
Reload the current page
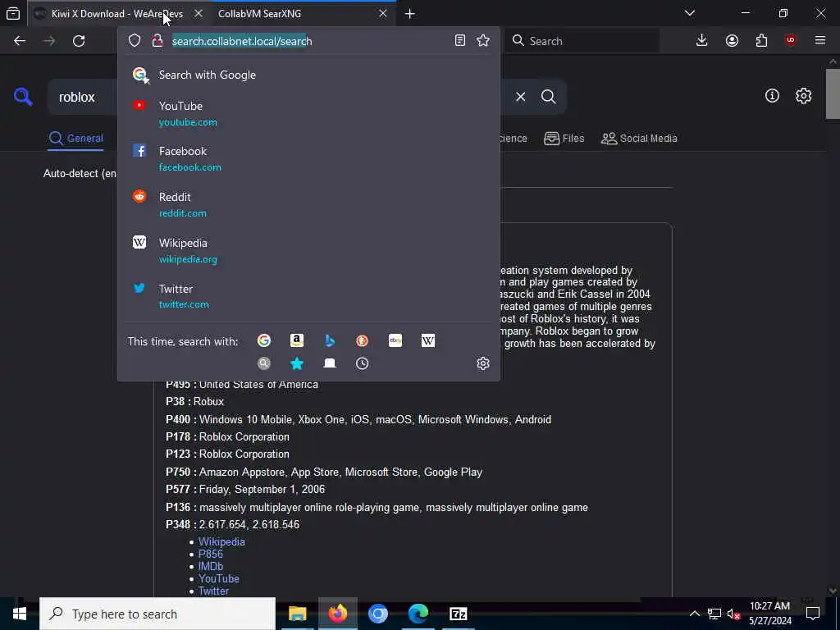[x=79, y=41]
